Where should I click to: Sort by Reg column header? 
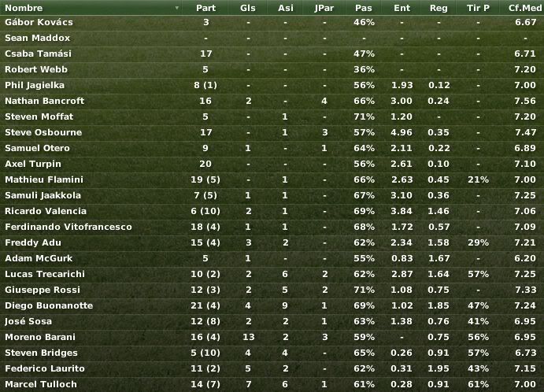[439, 8]
